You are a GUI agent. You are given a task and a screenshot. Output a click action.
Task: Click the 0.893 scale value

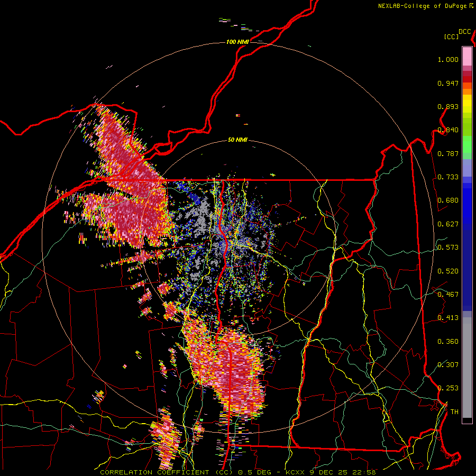point(448,106)
